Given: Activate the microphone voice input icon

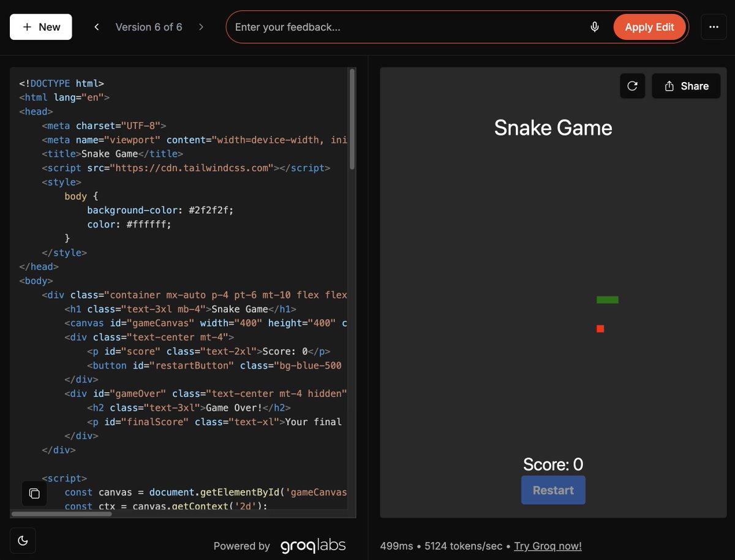Looking at the screenshot, I should pyautogui.click(x=594, y=27).
